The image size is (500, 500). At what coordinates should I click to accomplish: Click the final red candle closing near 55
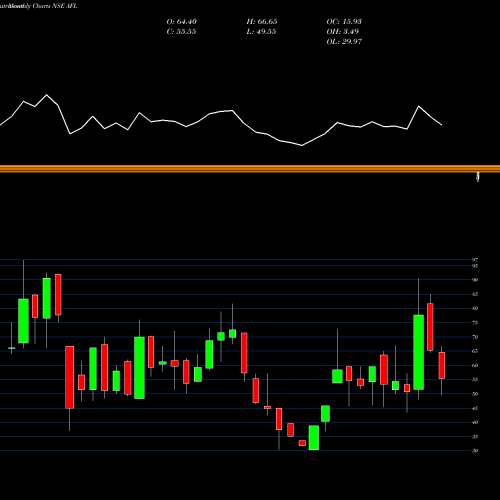[x=442, y=365]
